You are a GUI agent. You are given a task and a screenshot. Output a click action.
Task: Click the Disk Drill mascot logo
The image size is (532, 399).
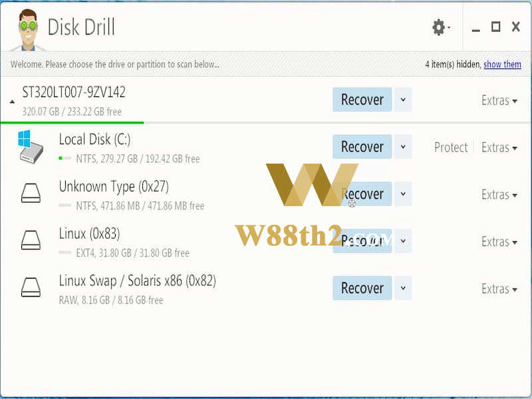click(x=28, y=30)
